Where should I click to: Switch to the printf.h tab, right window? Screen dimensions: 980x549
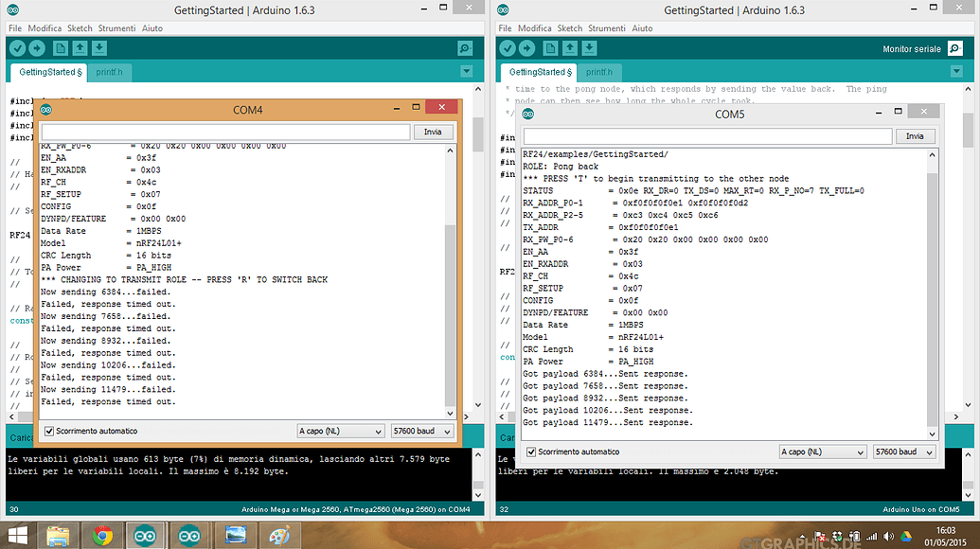[x=599, y=71]
